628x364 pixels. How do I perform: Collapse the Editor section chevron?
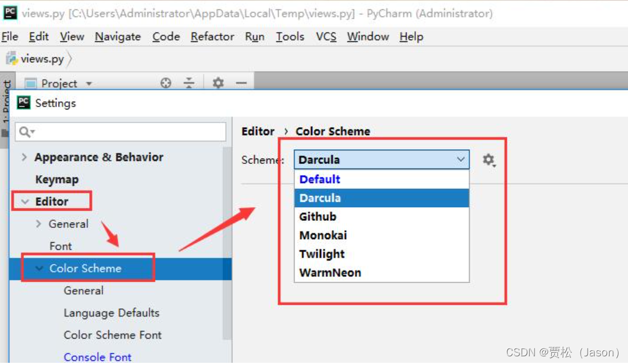pos(25,202)
